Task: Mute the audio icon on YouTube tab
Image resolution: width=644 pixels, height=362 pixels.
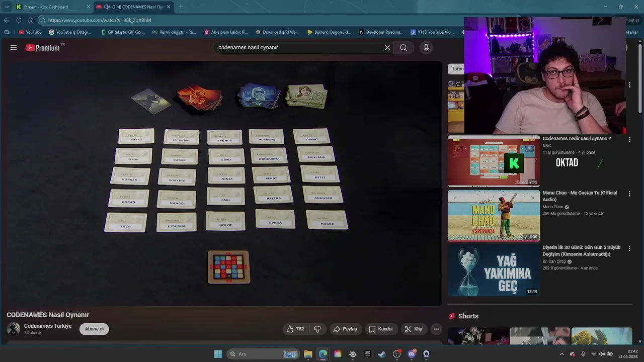Action: tap(107, 7)
